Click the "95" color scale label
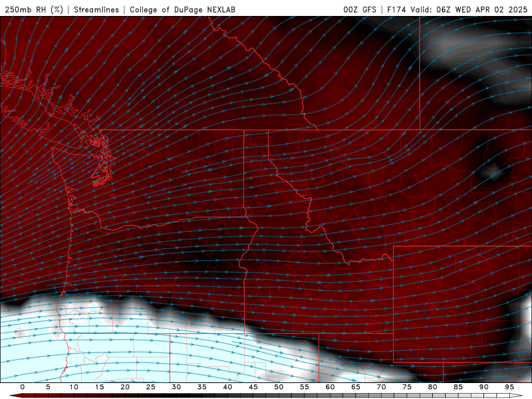This screenshot has width=532, height=399. [x=509, y=387]
